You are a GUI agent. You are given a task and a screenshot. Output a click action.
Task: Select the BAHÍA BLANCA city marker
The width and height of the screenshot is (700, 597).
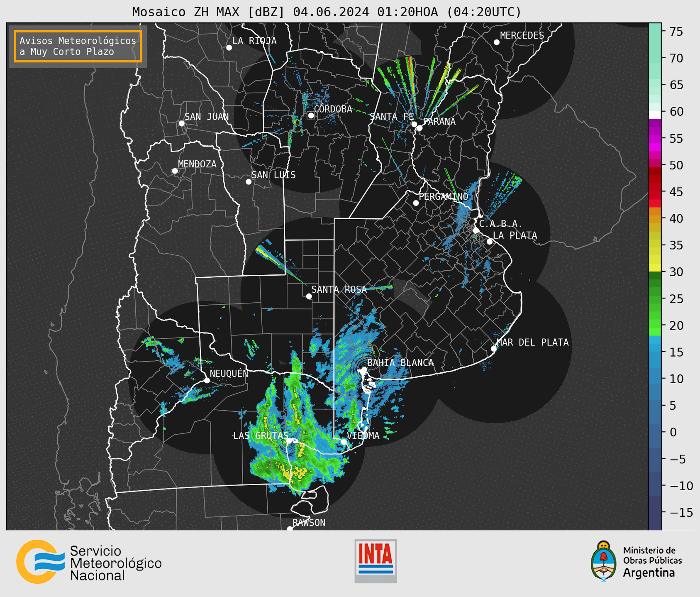pos(364,369)
